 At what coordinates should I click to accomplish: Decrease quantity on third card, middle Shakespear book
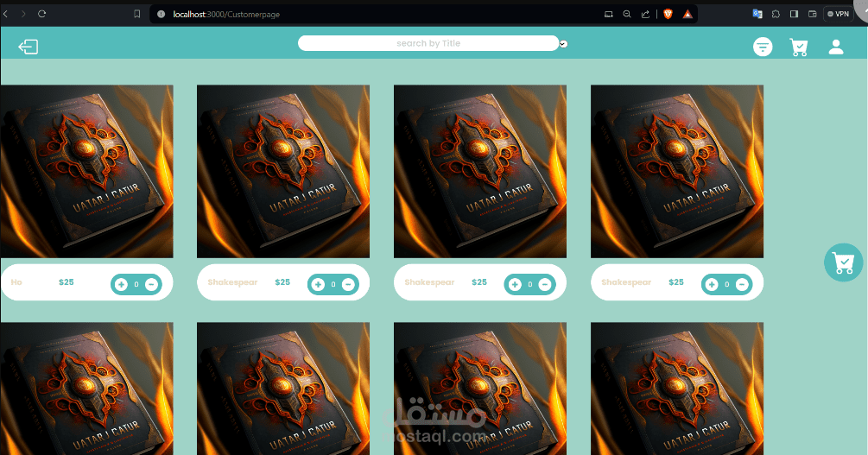click(x=545, y=285)
